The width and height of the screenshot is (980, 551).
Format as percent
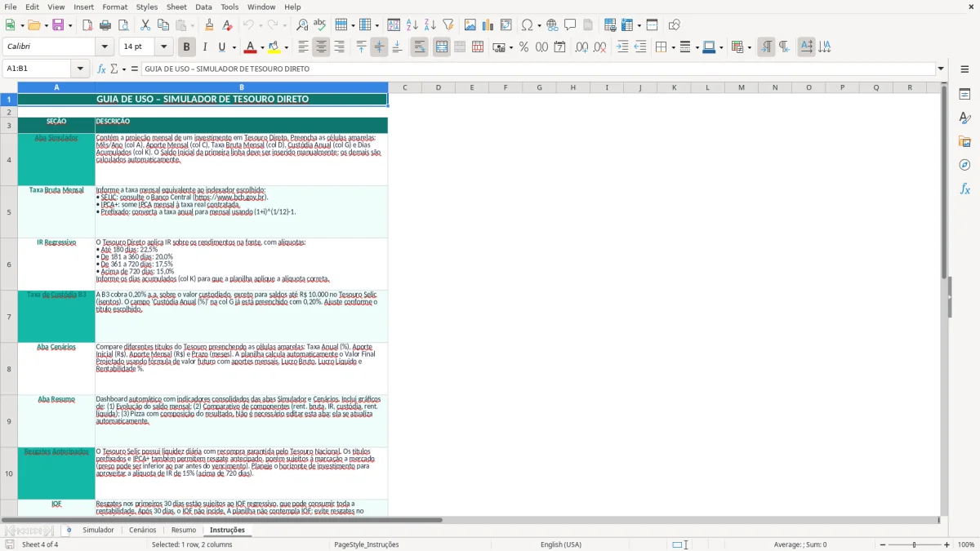pos(523,47)
